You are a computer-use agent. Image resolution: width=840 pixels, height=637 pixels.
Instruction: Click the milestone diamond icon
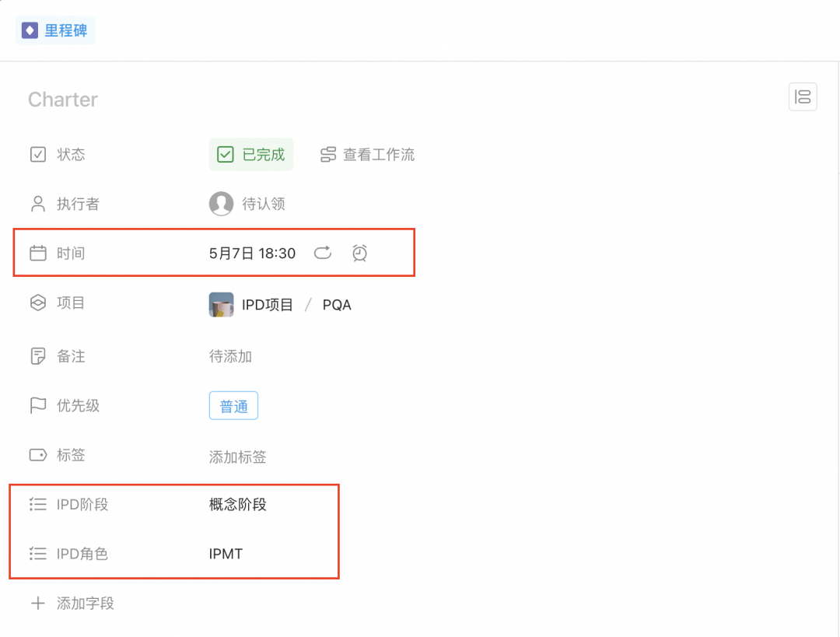[30, 31]
